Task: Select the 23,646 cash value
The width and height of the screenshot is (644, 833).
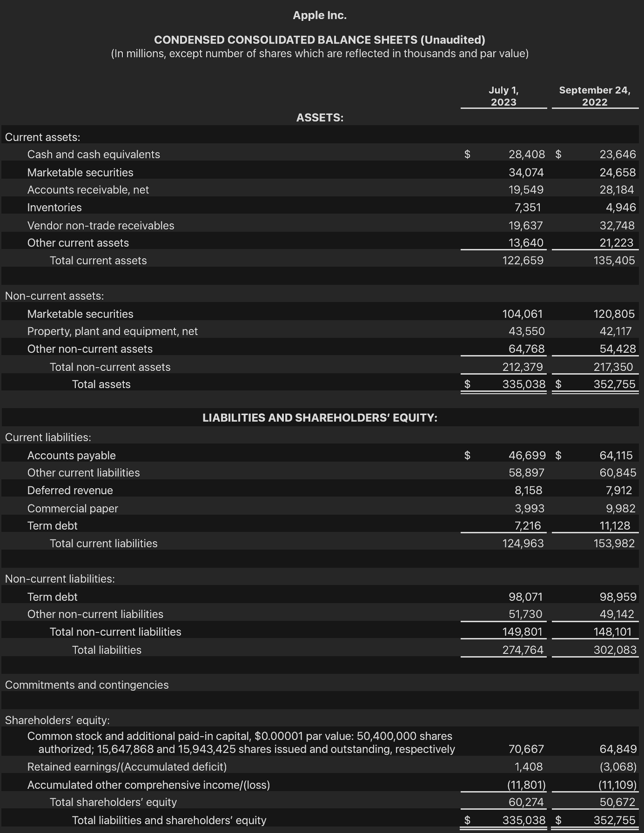Action: pos(617,155)
